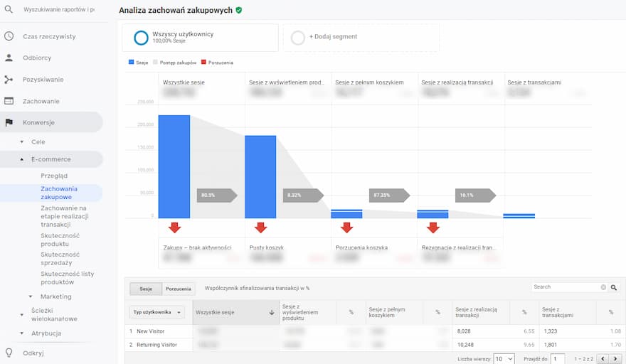
Task: Click the Dodaj segment empty circle
Action: [x=298, y=38]
